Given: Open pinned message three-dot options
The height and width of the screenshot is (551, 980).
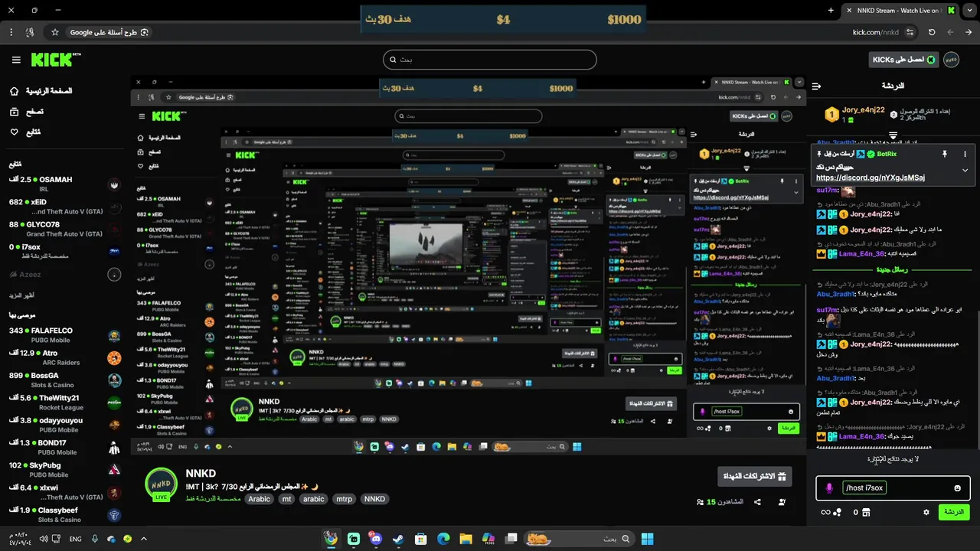Looking at the screenshot, I should pyautogui.click(x=965, y=154).
